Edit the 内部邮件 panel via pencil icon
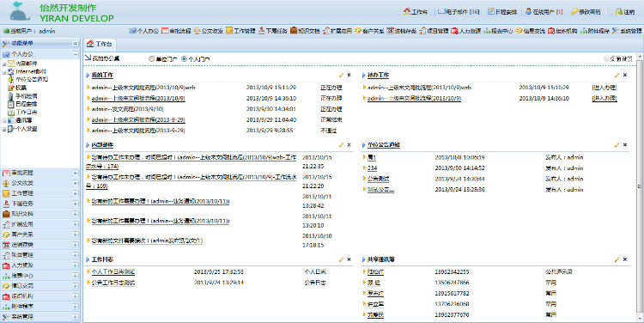The width and height of the screenshot is (644, 323). 341,145
